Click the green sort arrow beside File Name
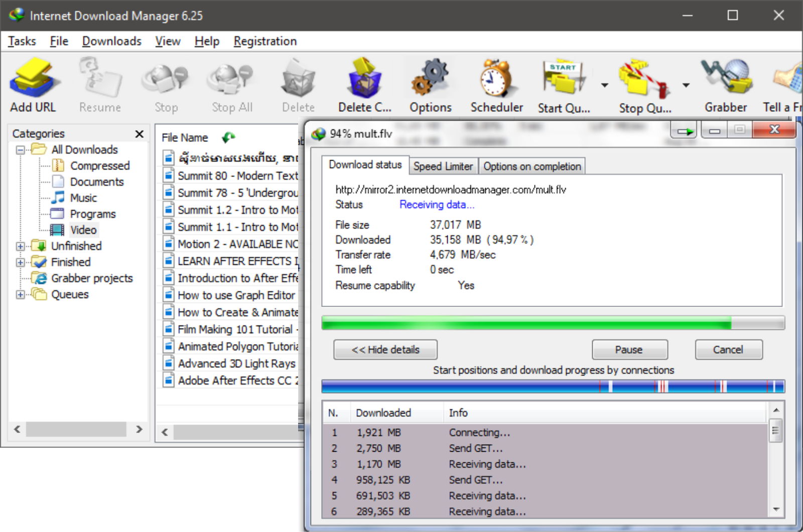This screenshot has width=803, height=532. coord(228,137)
